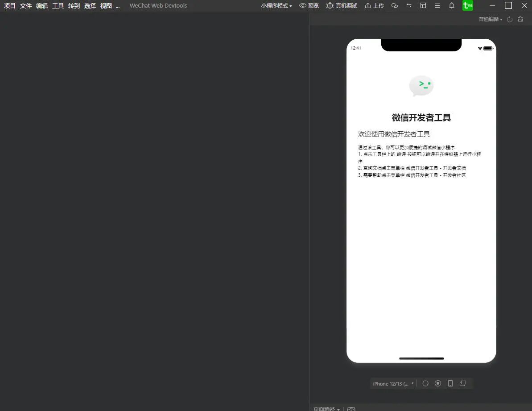Start 真机调试 remote debugging

click(342, 6)
